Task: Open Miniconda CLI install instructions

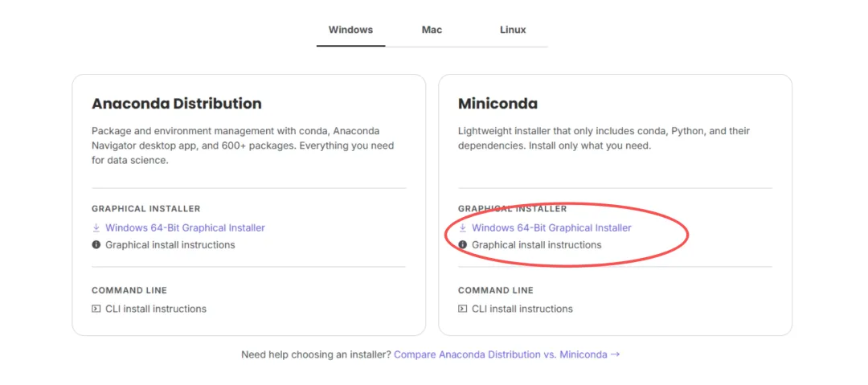Action: (522, 309)
